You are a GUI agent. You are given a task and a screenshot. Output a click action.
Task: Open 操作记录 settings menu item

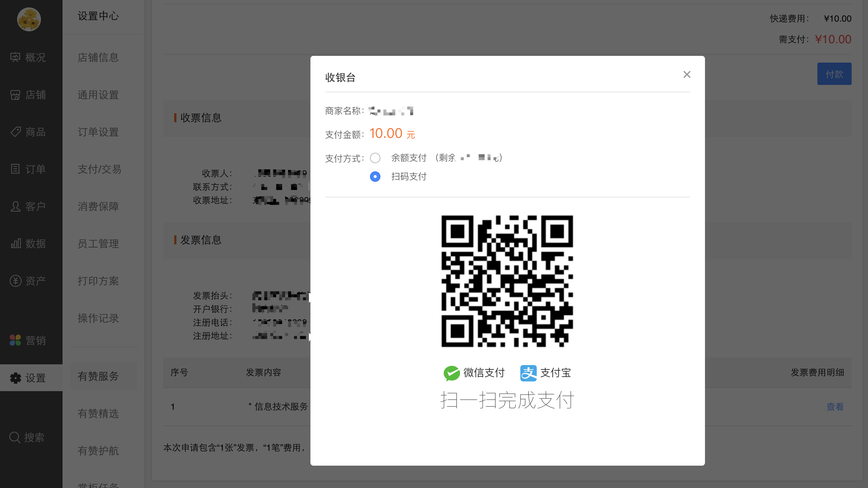coord(98,319)
